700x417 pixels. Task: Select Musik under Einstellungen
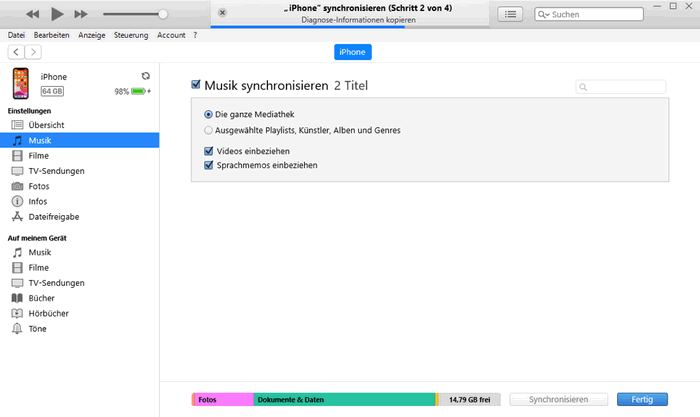[x=79, y=140]
